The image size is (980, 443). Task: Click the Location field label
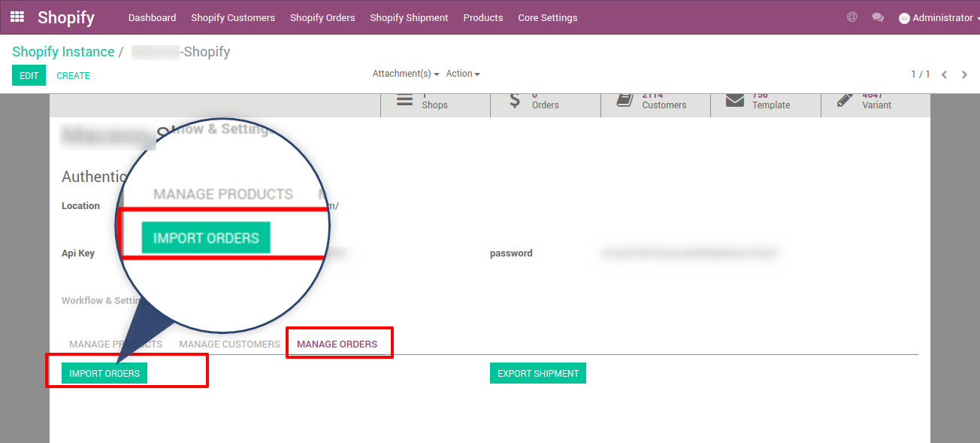click(80, 206)
